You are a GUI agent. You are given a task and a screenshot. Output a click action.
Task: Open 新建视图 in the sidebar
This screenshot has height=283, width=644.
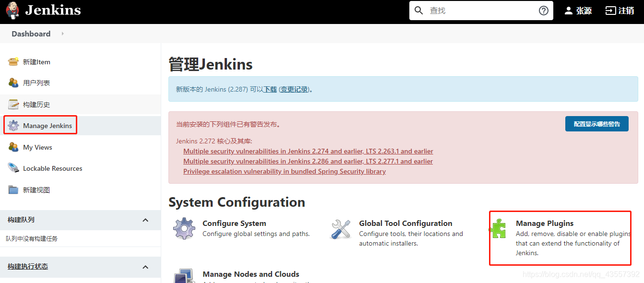coord(36,190)
